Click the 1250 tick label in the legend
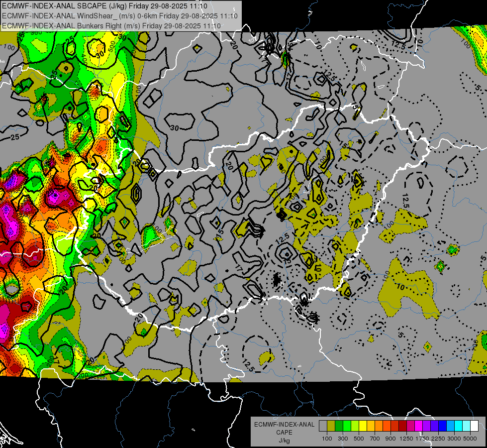This screenshot has height=448, width=487. [406, 439]
